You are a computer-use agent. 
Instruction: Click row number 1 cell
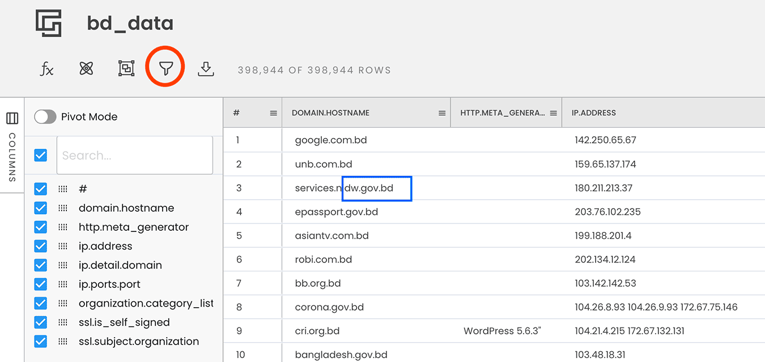pos(253,140)
